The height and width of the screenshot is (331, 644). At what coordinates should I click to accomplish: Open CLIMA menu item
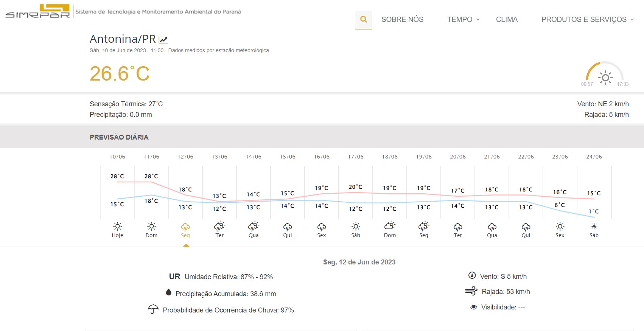(x=507, y=19)
